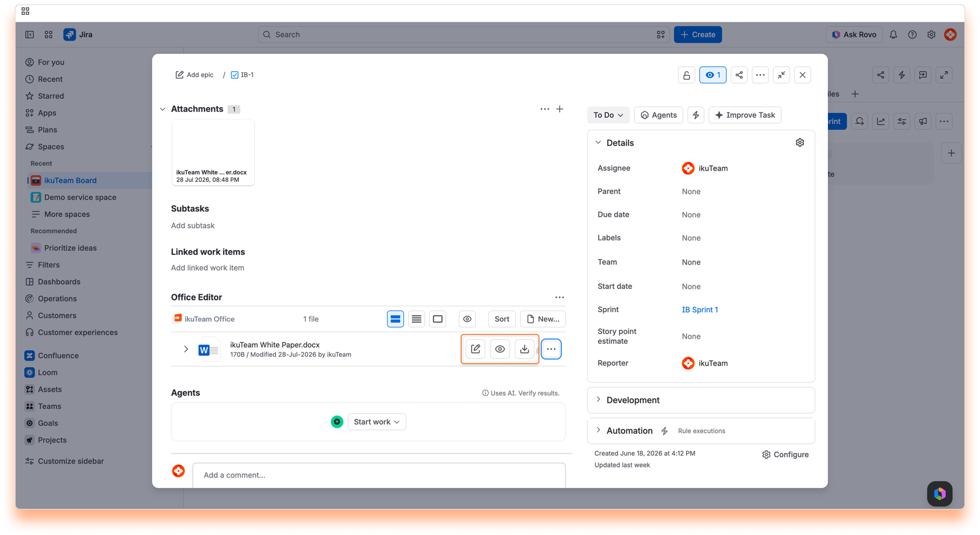Image resolution: width=980 pixels, height=535 pixels.
Task: Open Confluence from sidebar
Action: [x=58, y=356]
